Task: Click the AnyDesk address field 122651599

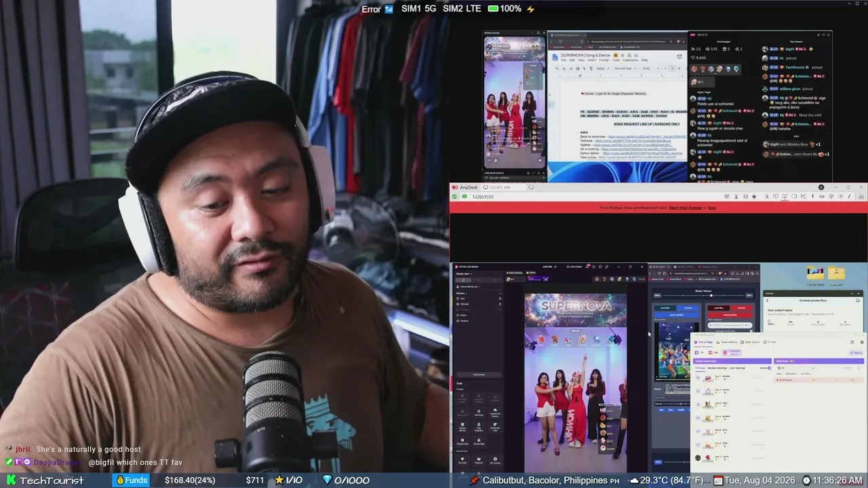Action: coord(482,197)
